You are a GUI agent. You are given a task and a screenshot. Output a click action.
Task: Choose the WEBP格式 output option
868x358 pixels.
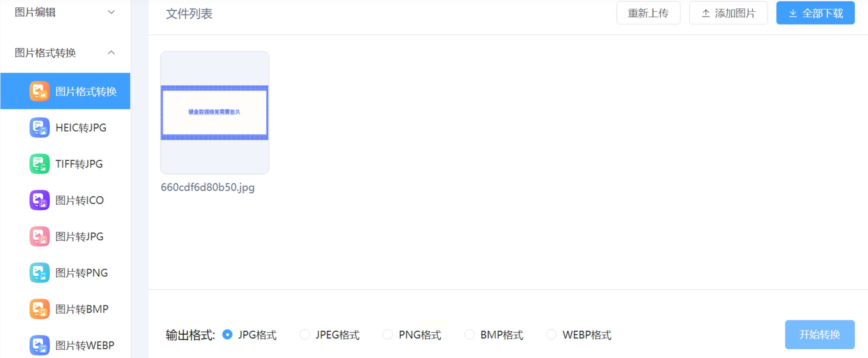[551, 334]
